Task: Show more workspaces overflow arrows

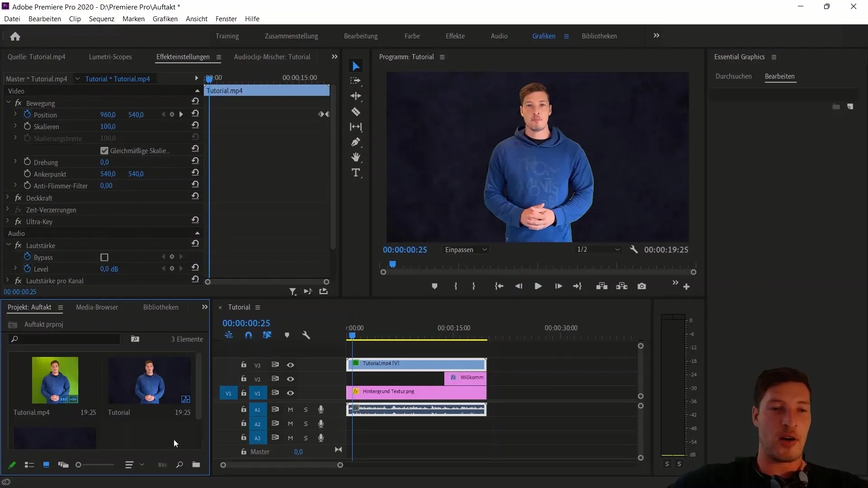Action: tap(656, 36)
